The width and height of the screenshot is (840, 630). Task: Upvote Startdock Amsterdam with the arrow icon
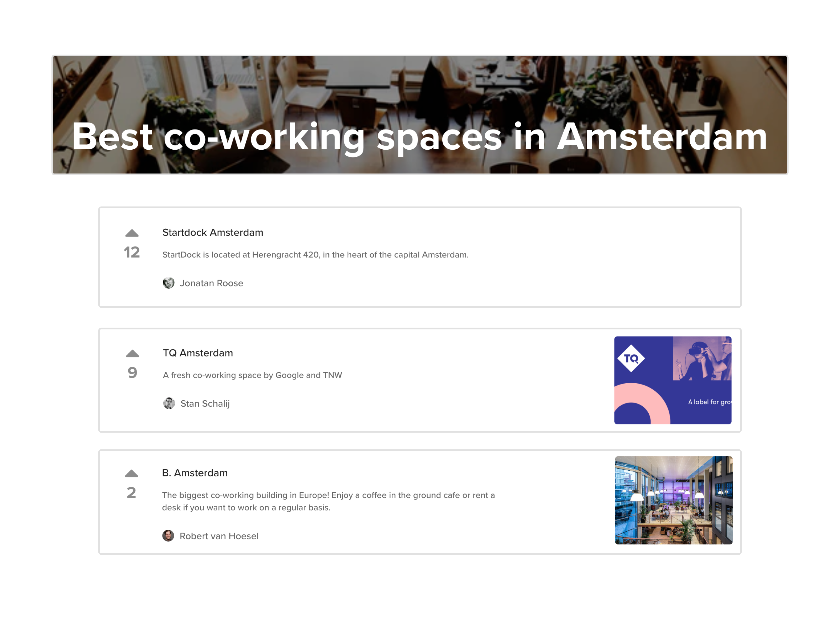pyautogui.click(x=132, y=233)
